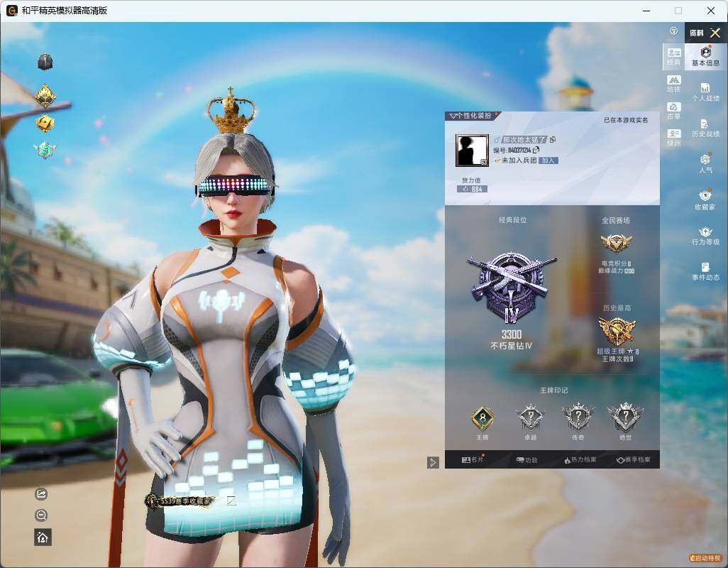Open the 赛季档案 tab

point(634,460)
